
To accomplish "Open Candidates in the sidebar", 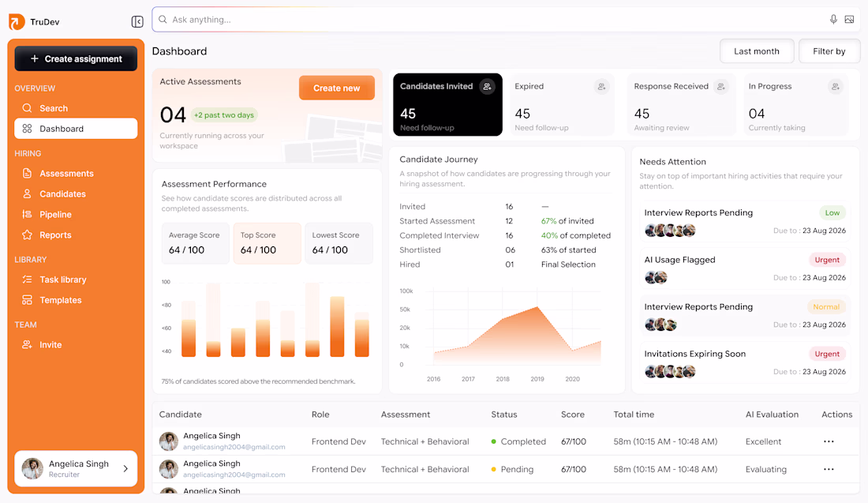I will tap(76, 194).
